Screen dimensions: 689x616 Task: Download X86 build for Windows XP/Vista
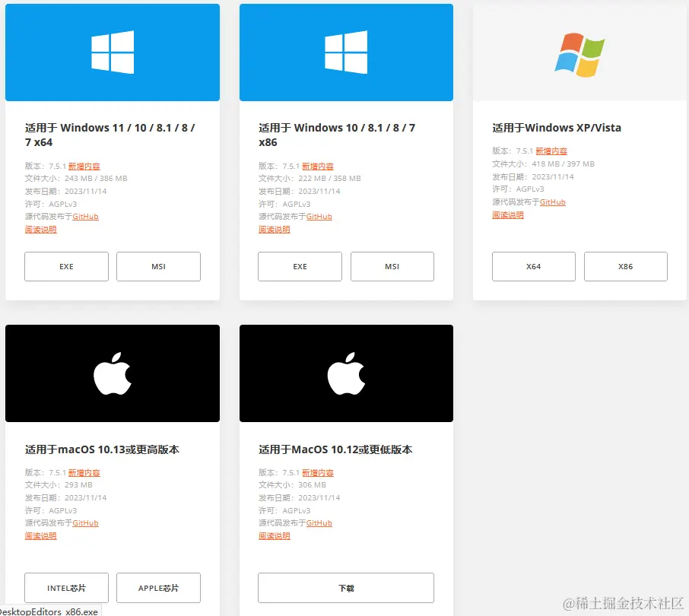625,266
